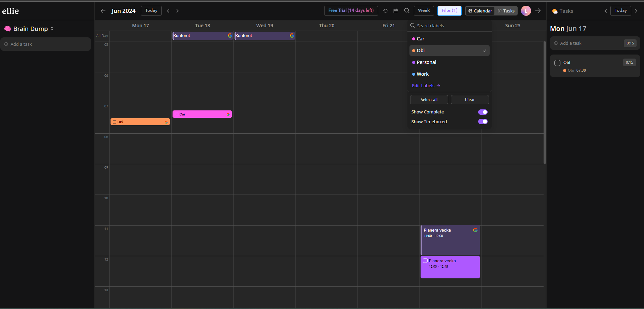Select the Personal label filter

450,62
